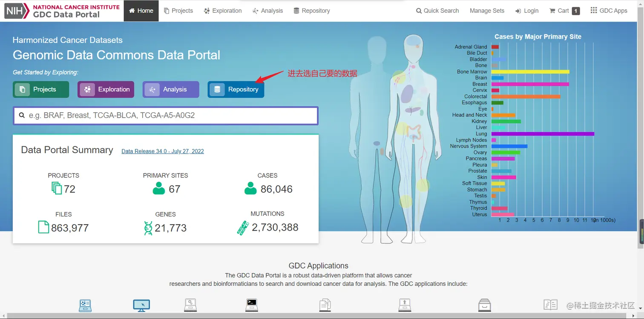Click the Cases person icon
Screen dimensions: 644x319
click(250, 188)
